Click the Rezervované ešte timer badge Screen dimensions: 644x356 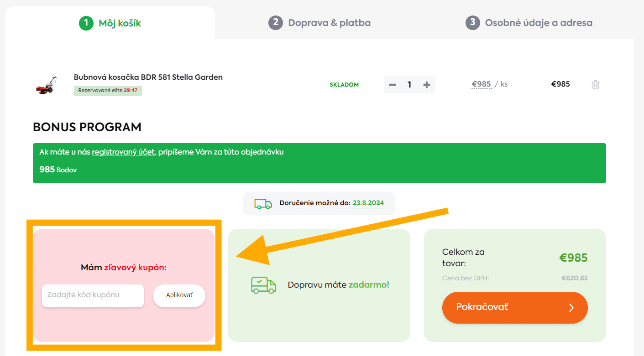click(x=108, y=91)
